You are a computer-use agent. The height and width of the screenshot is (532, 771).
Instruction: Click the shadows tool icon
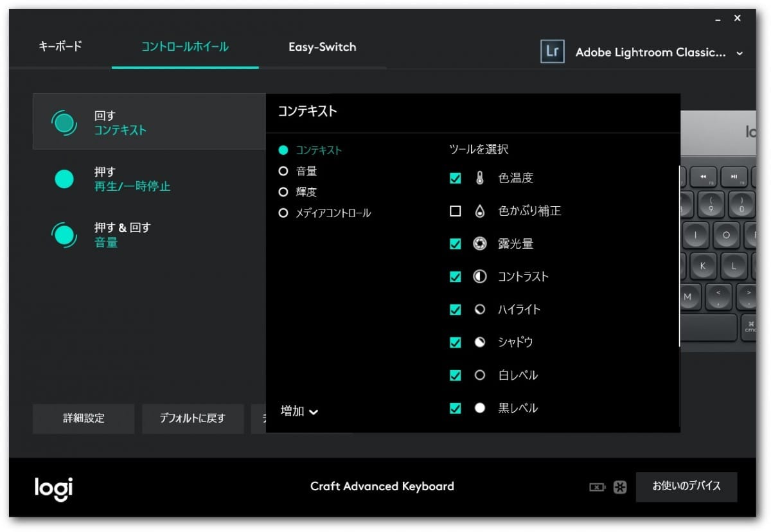(x=479, y=342)
